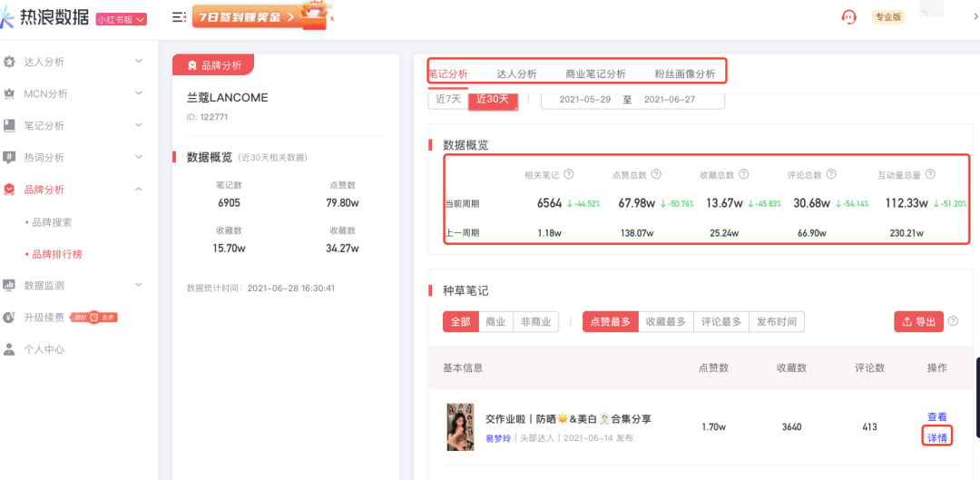The height and width of the screenshot is (480, 980).
Task: Click end date 2021-06-27 field
Action: (x=670, y=100)
